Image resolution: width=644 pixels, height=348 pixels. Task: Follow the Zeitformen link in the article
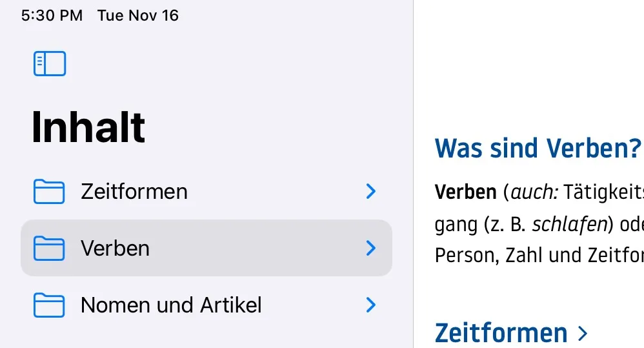click(501, 333)
